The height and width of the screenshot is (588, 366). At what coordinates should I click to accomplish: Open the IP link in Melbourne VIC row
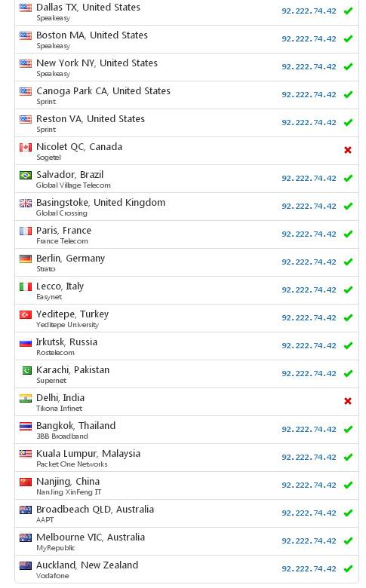click(x=309, y=541)
